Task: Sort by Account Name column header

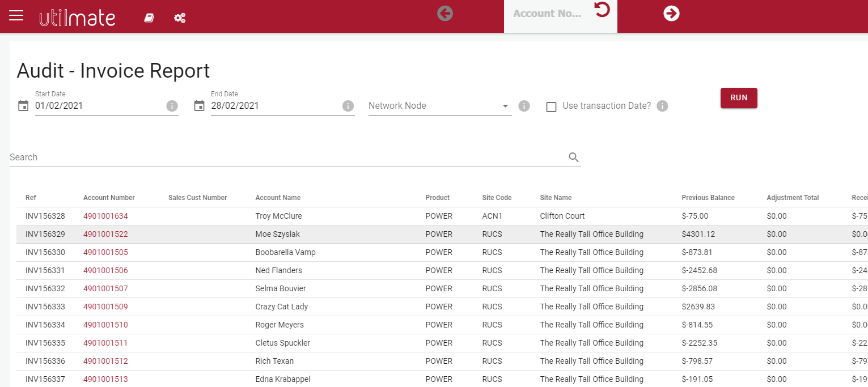Action: 278,198
